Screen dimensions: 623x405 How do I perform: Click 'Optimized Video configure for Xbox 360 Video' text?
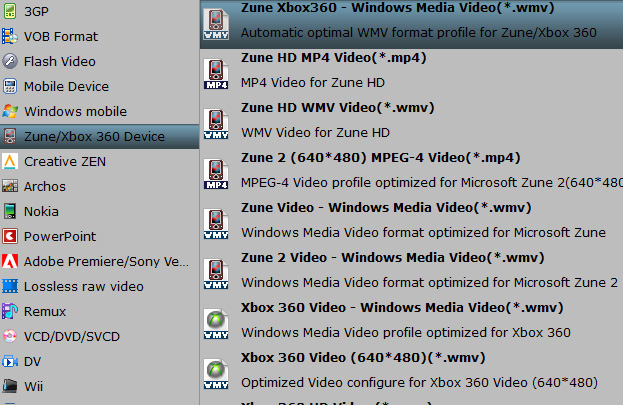point(420,383)
